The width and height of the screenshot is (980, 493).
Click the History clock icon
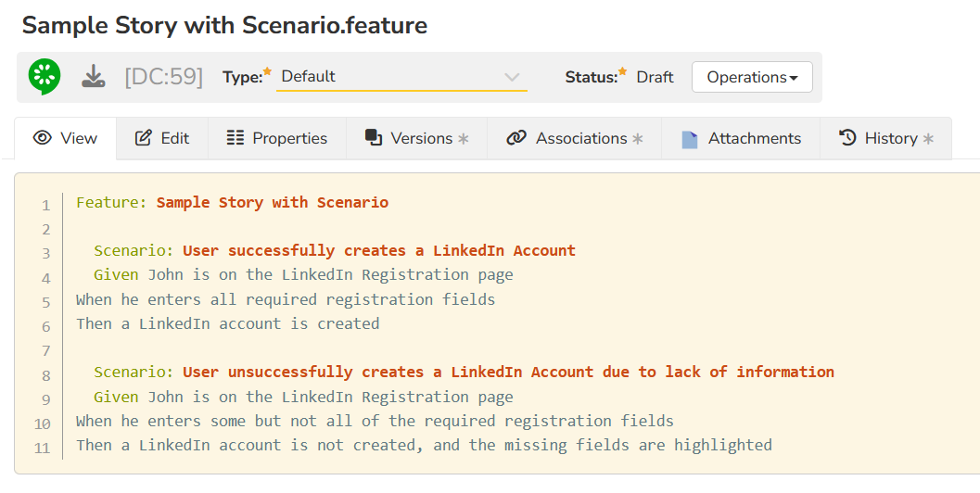tap(847, 138)
